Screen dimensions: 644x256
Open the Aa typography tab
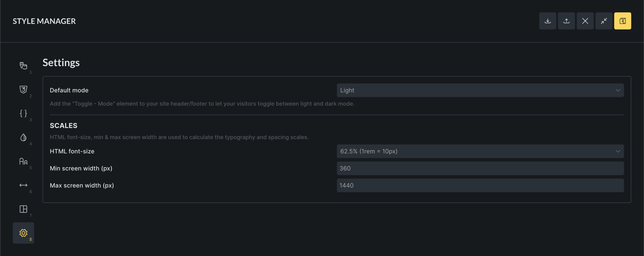[x=23, y=161]
